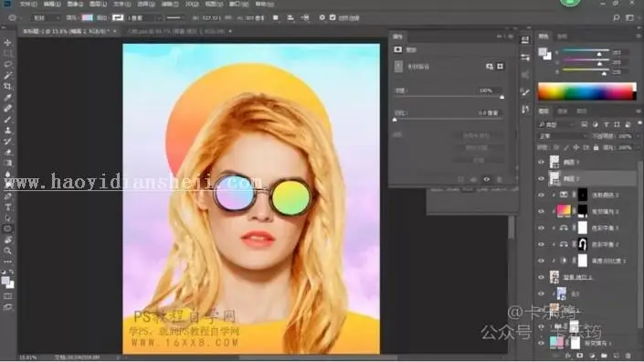Screen dimensions: 644x362
Task: Switch to the Channels tab in Layers panel group
Action: pyautogui.click(x=563, y=112)
